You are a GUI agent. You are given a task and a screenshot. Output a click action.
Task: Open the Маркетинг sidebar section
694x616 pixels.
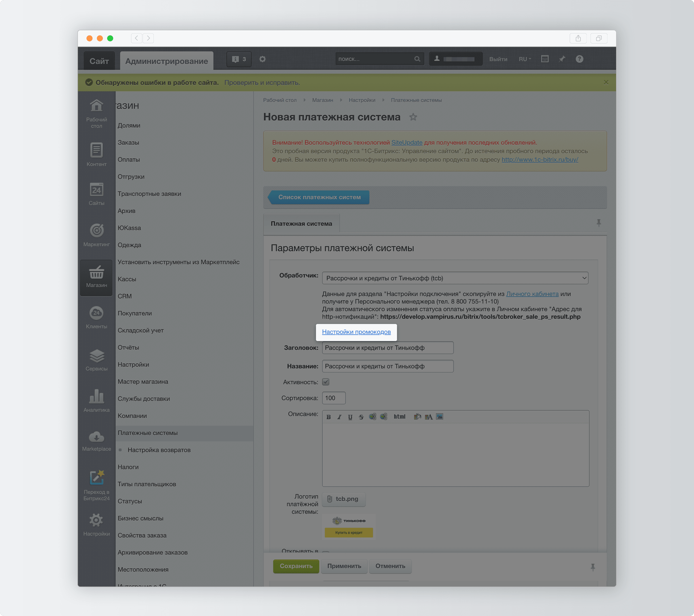click(x=96, y=235)
